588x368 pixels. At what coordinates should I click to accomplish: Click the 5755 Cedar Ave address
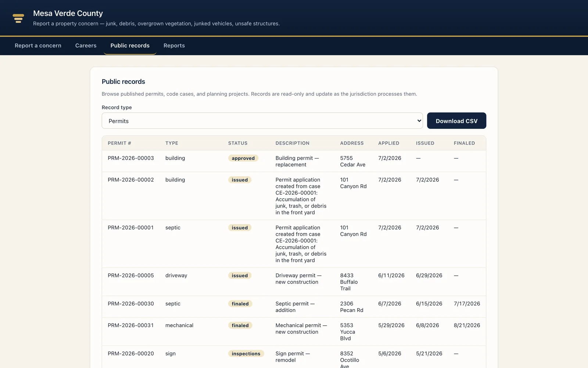pos(353,162)
